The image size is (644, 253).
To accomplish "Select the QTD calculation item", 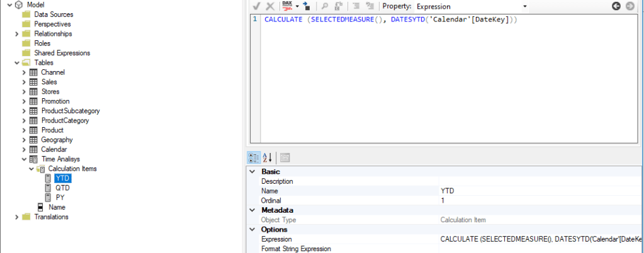I will click(62, 188).
